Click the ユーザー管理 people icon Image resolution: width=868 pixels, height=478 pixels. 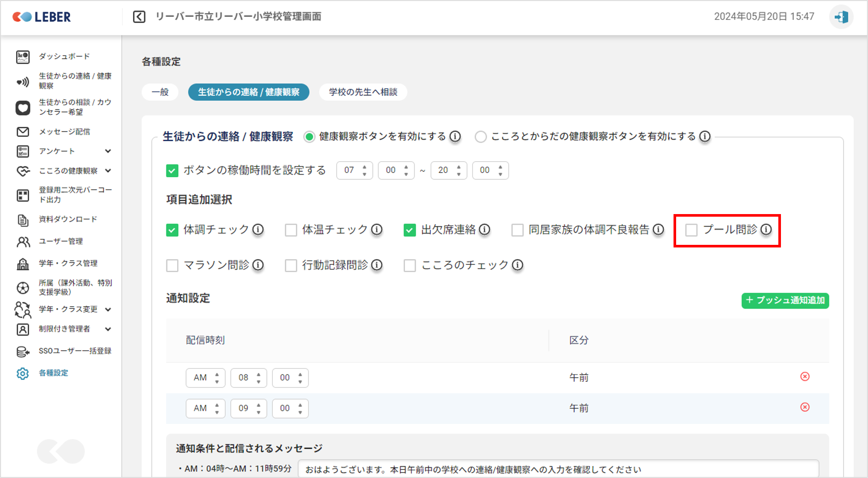[x=23, y=241]
